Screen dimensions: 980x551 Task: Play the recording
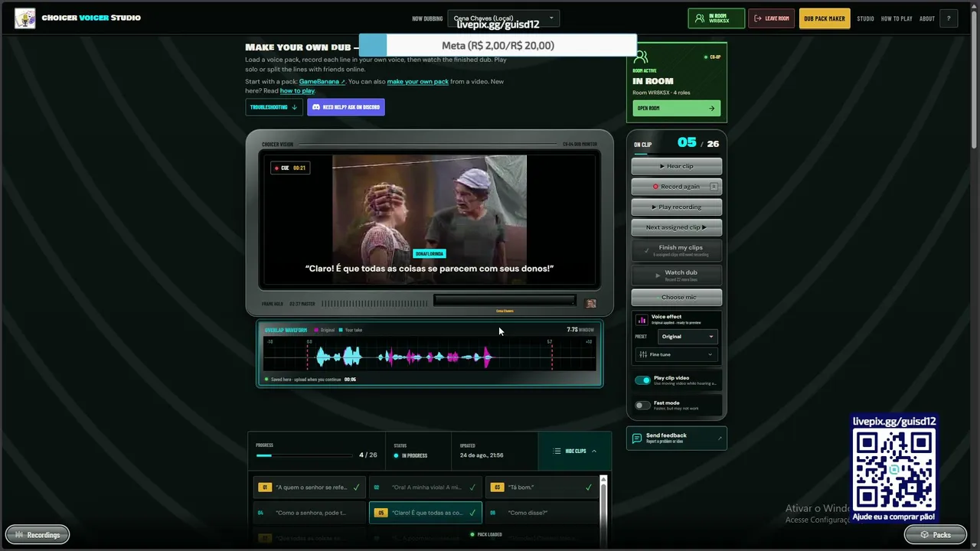tap(677, 207)
